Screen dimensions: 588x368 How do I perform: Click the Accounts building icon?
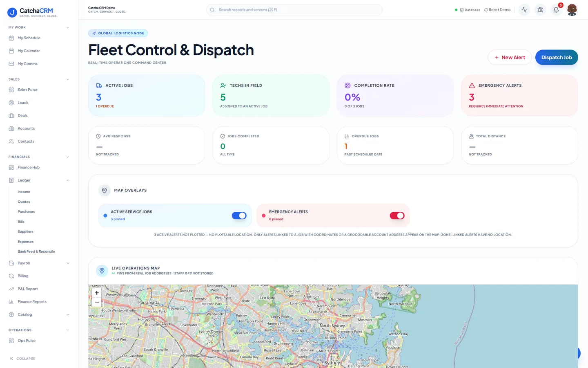(11, 128)
